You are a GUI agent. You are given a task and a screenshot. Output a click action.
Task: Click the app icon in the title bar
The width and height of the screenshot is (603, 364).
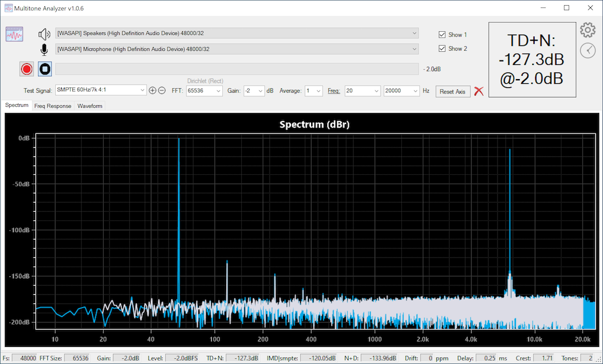click(x=9, y=8)
